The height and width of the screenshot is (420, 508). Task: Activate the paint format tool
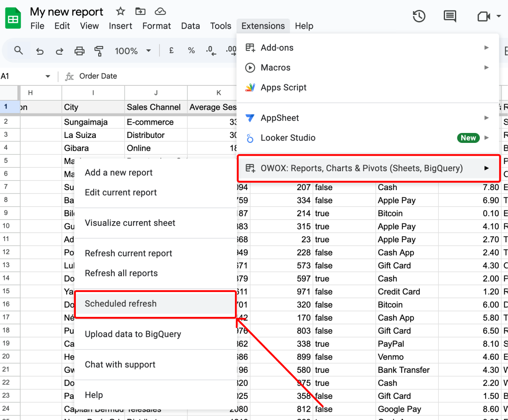pyautogui.click(x=99, y=51)
